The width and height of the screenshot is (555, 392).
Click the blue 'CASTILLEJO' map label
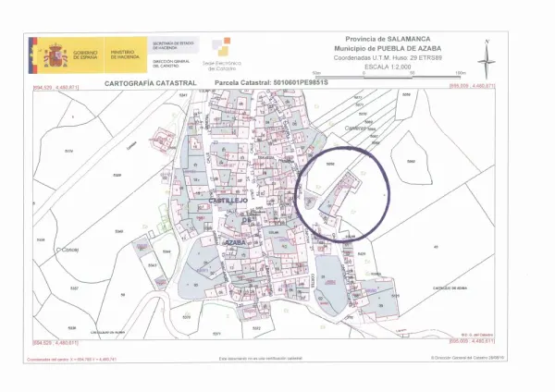228,201
